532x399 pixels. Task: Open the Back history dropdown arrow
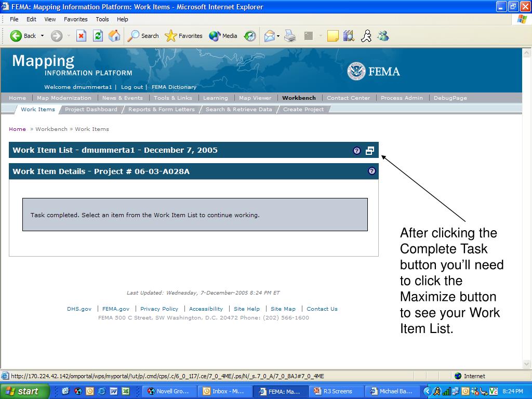(x=43, y=36)
